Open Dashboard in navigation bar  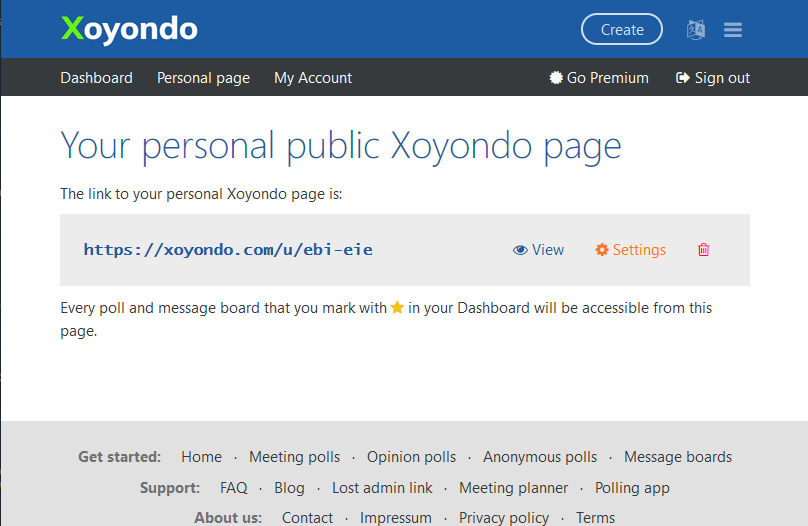(96, 78)
